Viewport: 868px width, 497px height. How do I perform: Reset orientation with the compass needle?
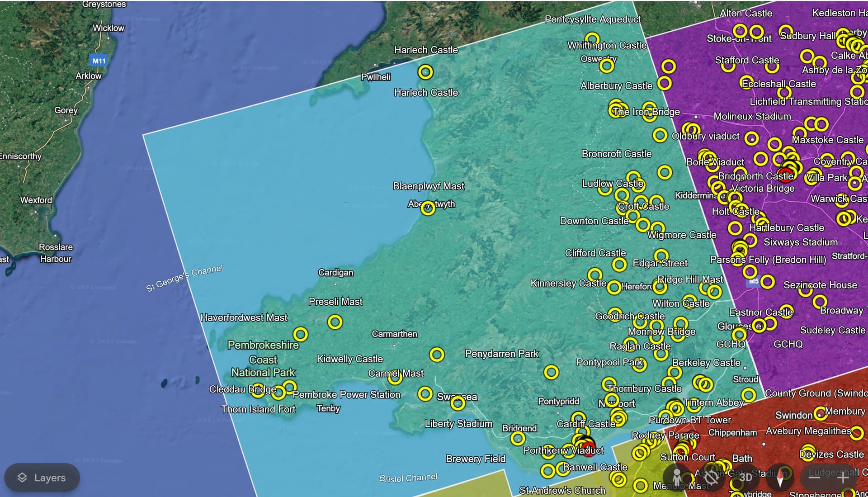point(780,478)
